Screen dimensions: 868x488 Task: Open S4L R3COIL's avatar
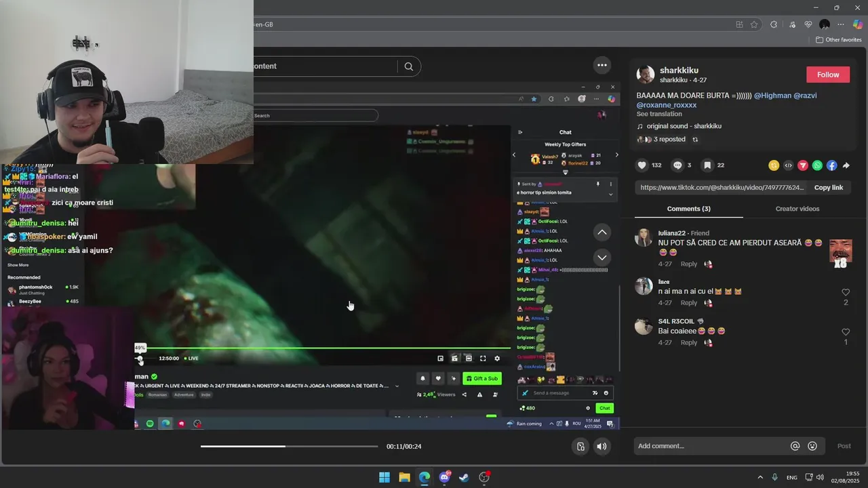click(x=644, y=326)
